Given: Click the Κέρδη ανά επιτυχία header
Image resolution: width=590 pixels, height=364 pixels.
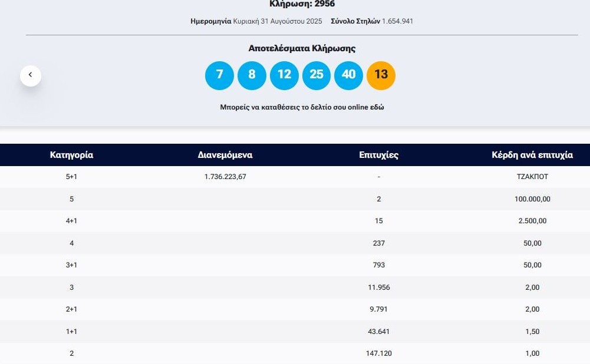Looking at the screenshot, I should coord(532,155).
